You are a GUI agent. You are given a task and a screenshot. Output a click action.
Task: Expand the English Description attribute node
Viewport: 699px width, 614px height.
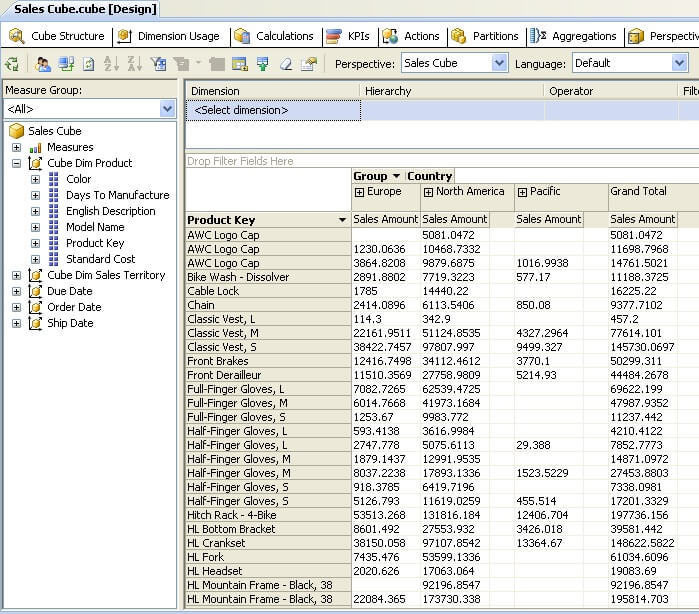click(35, 212)
